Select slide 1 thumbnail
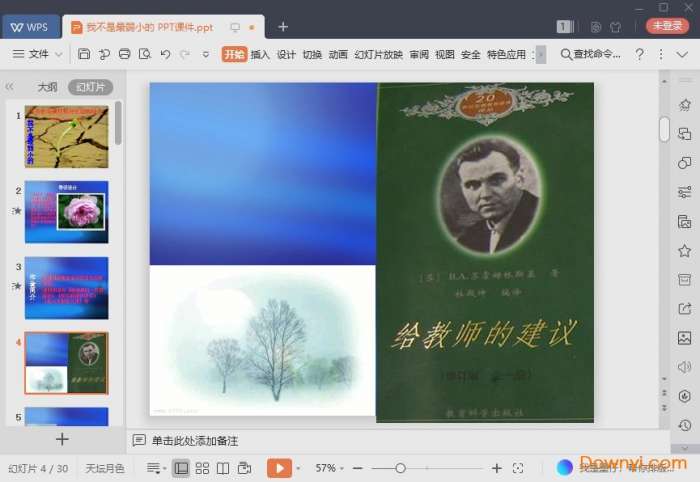The width and height of the screenshot is (700, 482). tap(67, 137)
